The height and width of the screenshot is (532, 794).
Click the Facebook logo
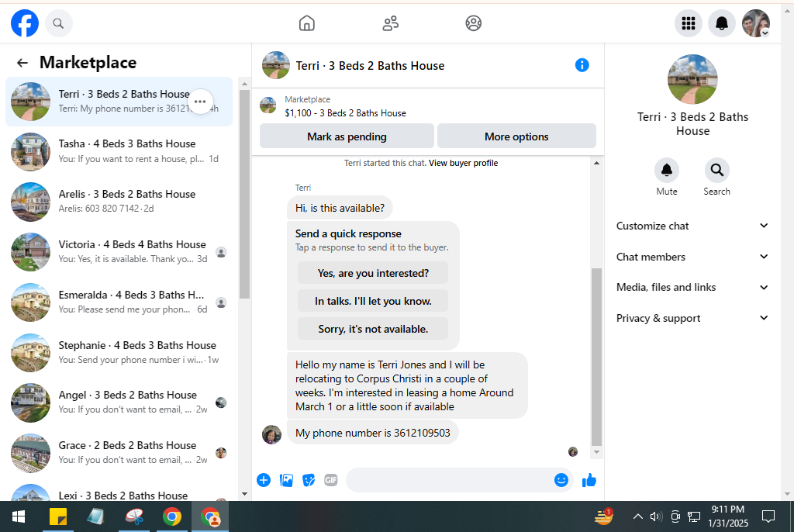[25, 23]
